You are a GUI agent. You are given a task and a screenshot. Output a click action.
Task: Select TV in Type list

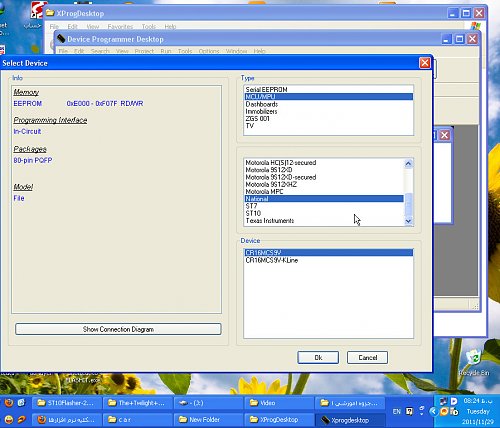pyautogui.click(x=328, y=126)
